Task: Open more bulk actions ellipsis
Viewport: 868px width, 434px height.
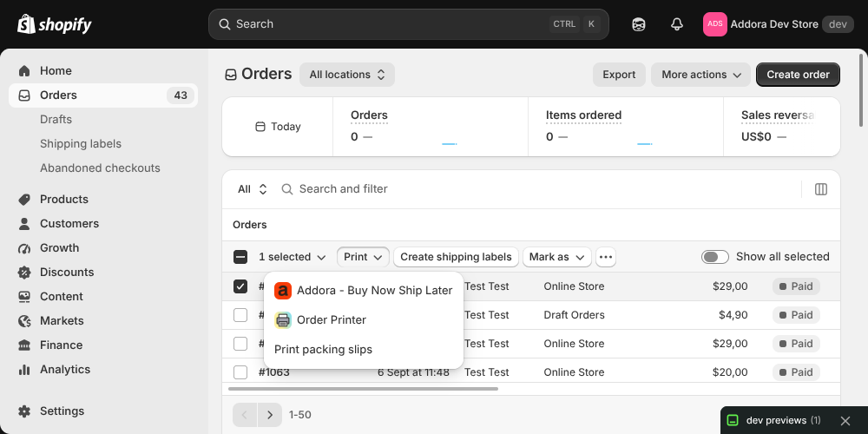Action: 606,257
